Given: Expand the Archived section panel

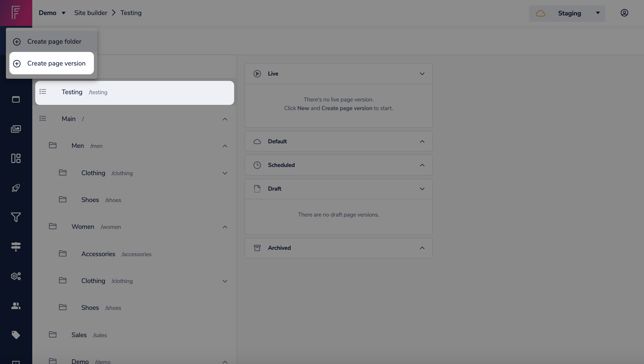Looking at the screenshot, I should (422, 248).
